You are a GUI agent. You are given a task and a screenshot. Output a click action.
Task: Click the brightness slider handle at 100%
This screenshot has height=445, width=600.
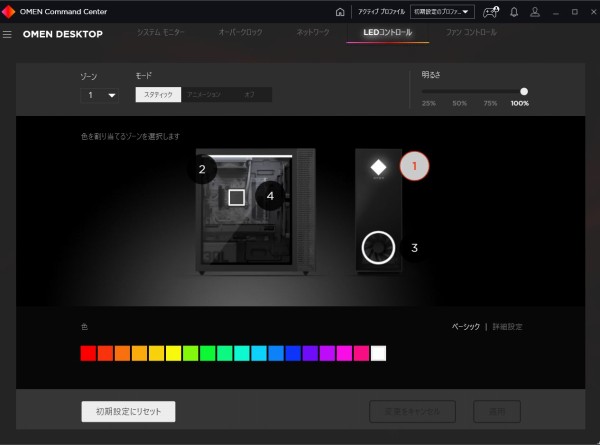coord(524,91)
